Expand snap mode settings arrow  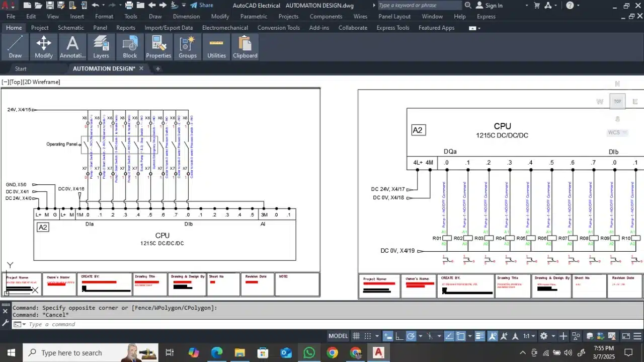[376, 336]
